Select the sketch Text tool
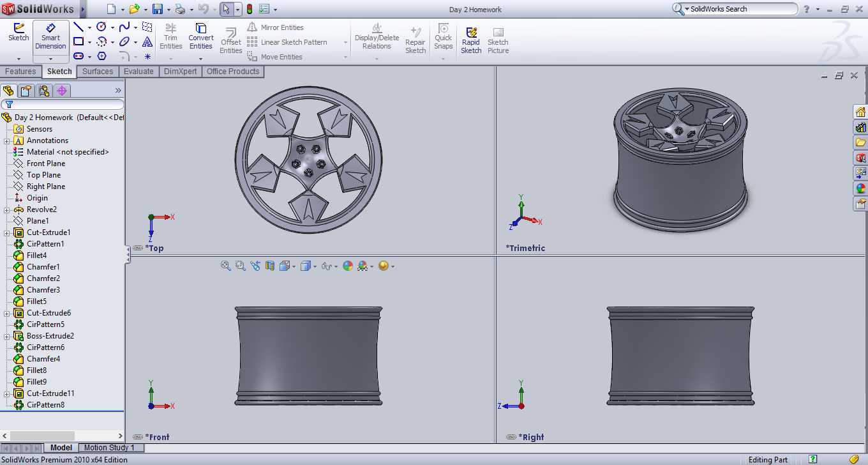868x465 pixels. point(147,42)
